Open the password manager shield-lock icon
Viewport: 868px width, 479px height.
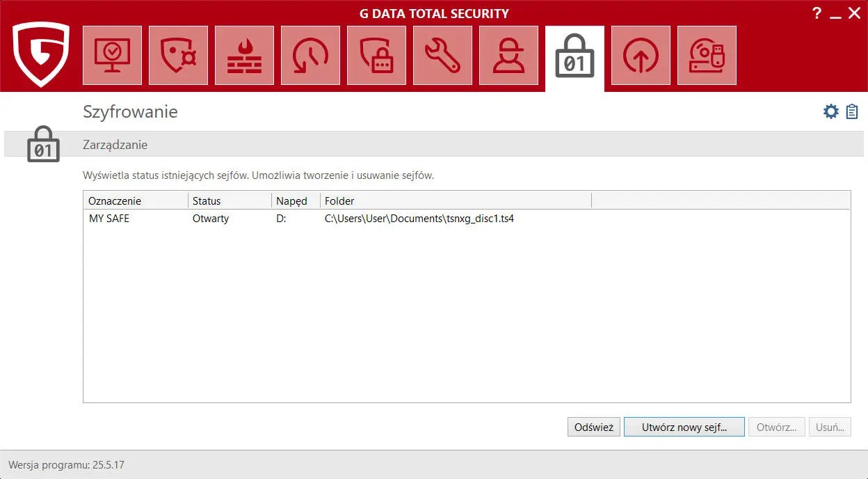pyautogui.click(x=376, y=56)
